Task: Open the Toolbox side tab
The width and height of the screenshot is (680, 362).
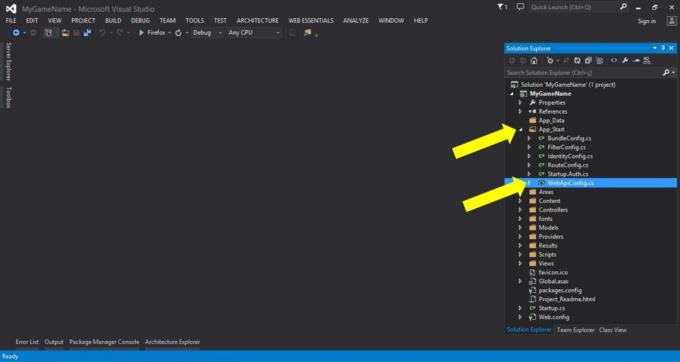Action: (x=8, y=97)
